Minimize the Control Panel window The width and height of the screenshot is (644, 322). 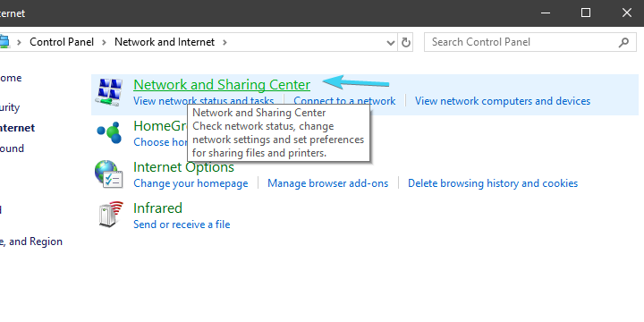tap(546, 13)
